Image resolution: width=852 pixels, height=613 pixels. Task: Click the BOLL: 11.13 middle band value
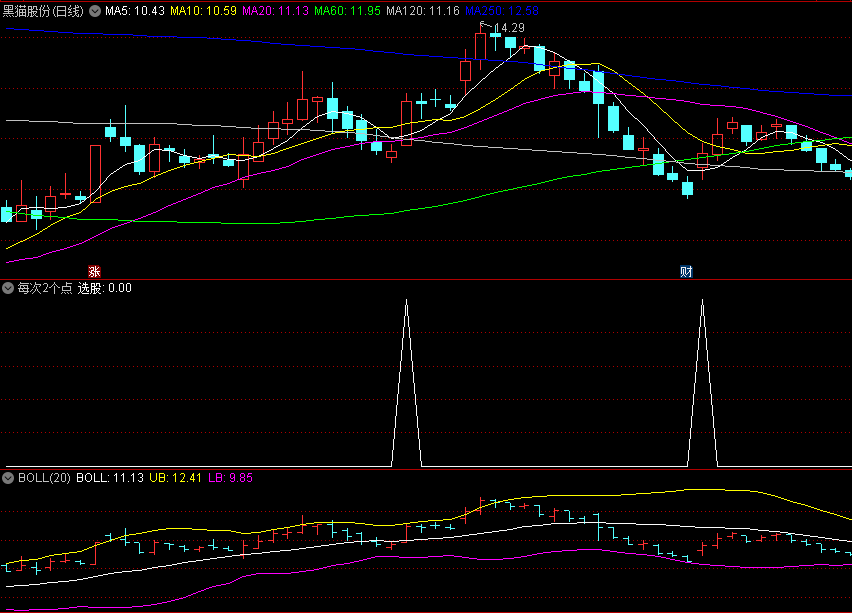[x=110, y=478]
